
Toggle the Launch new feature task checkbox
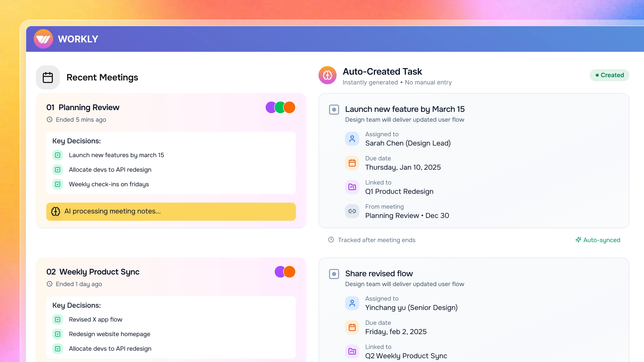click(x=334, y=110)
